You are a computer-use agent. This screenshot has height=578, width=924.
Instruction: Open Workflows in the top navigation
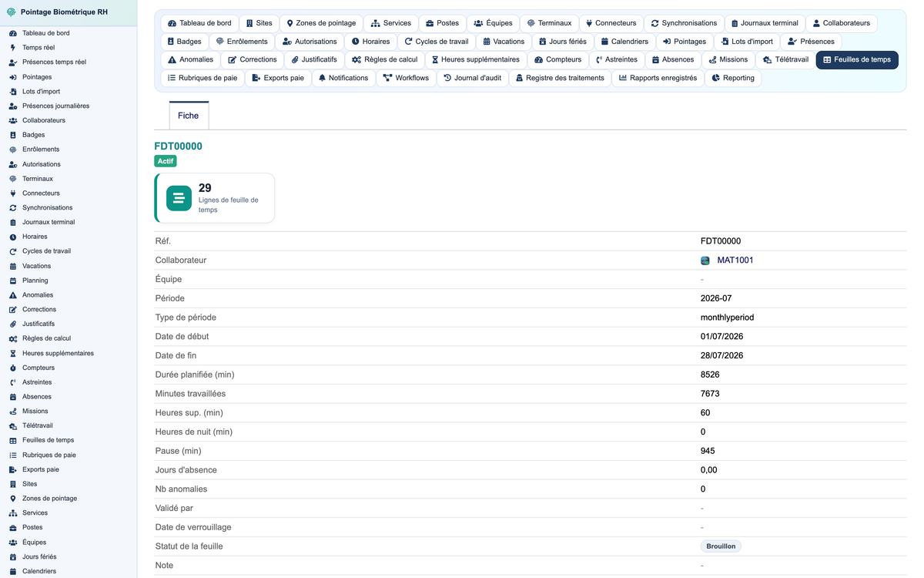tap(406, 78)
